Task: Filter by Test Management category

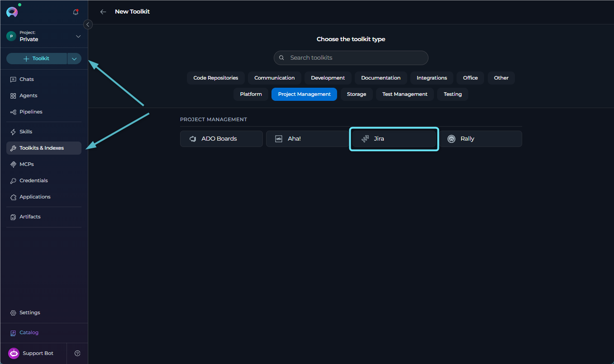Action: point(405,94)
